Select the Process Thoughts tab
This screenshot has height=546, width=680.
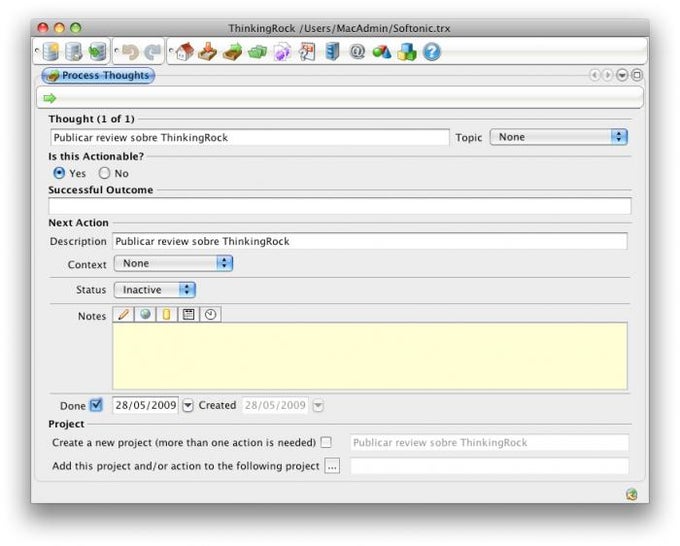pos(98,75)
